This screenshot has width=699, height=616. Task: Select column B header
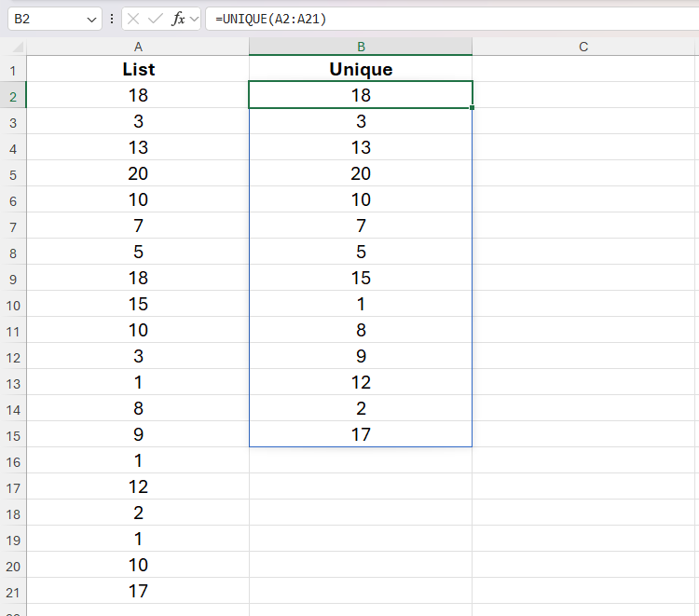[x=361, y=47]
